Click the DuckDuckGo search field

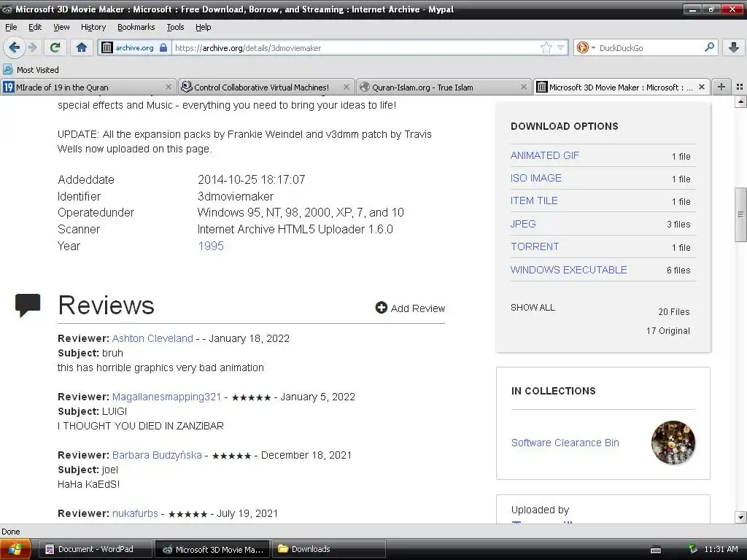click(650, 47)
